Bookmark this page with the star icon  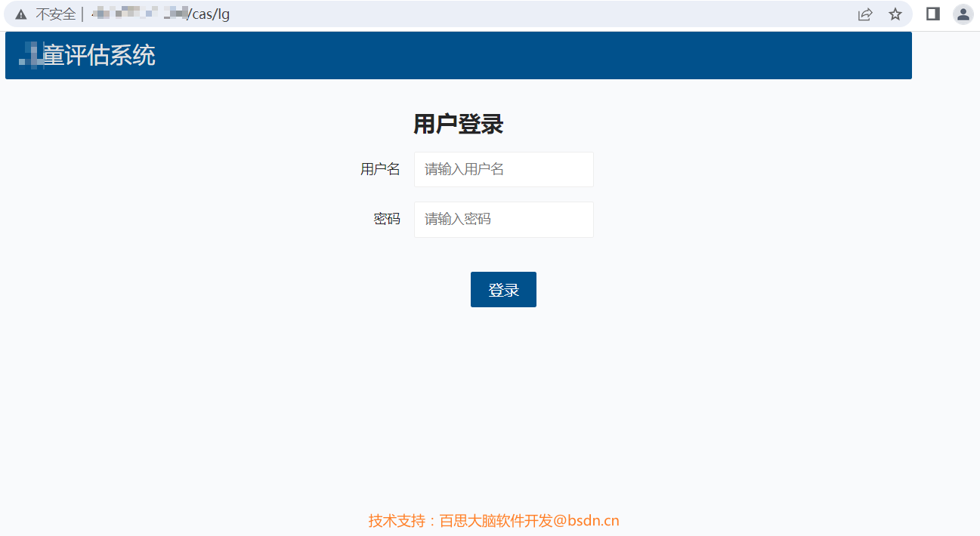click(x=895, y=14)
